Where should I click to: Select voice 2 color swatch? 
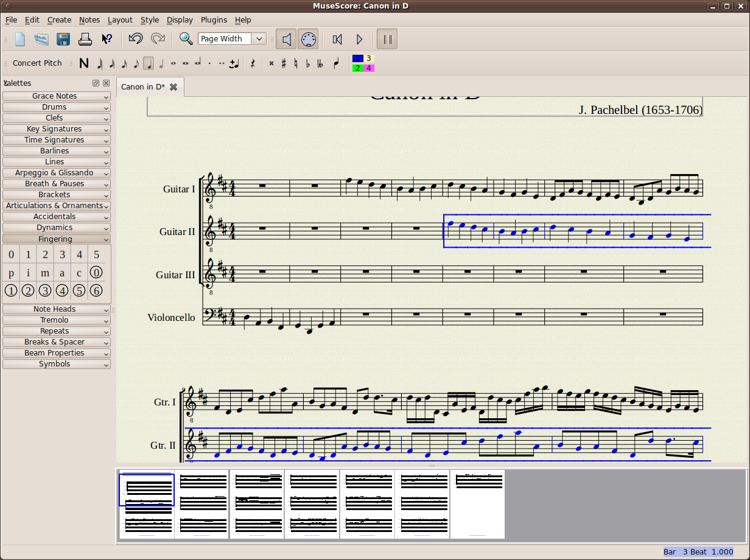[x=357, y=68]
